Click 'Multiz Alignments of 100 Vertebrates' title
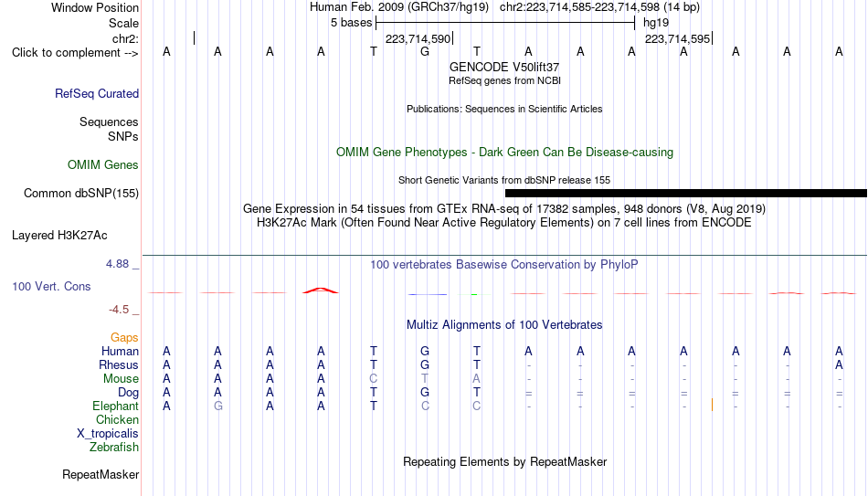 pos(503,325)
